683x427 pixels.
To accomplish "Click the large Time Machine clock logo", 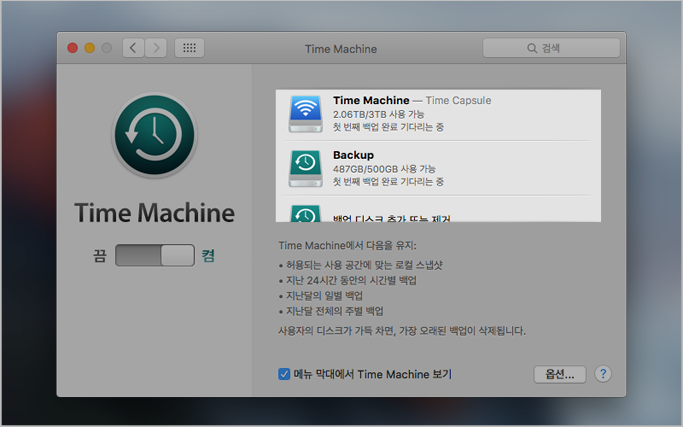I will tap(155, 135).
